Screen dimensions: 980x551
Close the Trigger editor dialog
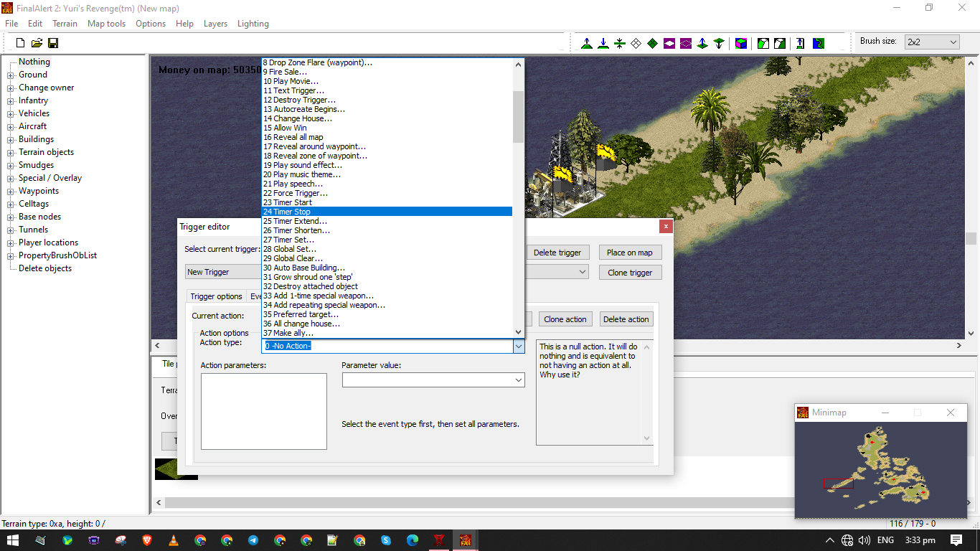pos(666,227)
